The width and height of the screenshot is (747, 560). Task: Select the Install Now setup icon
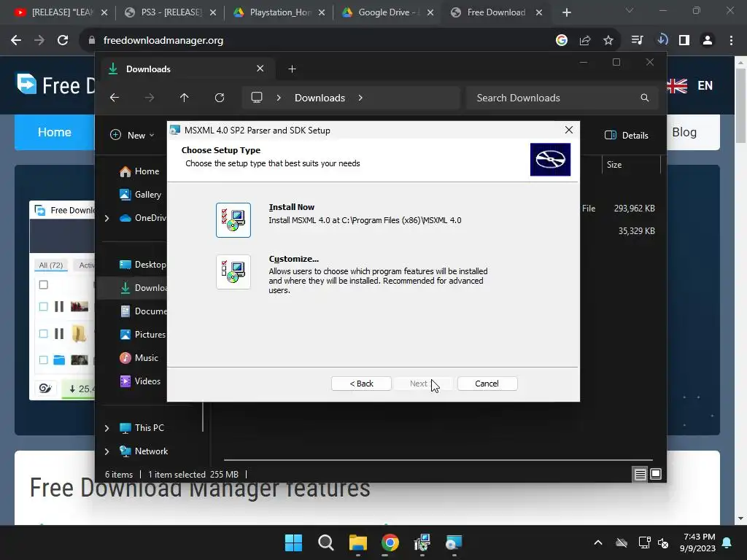click(x=233, y=220)
